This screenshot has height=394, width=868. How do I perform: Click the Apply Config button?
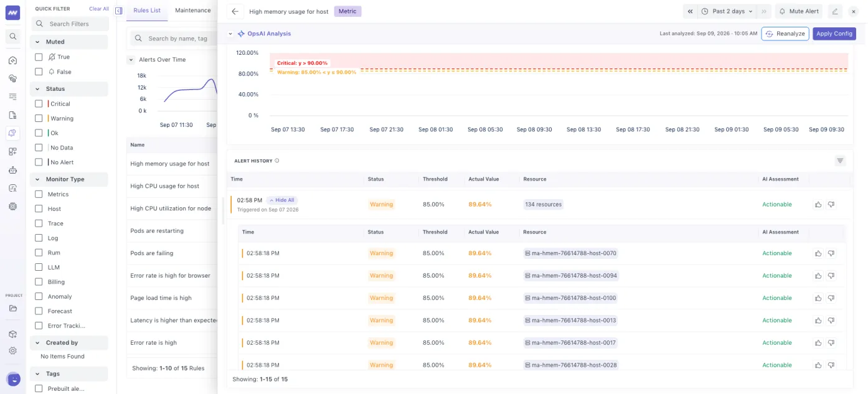[834, 34]
